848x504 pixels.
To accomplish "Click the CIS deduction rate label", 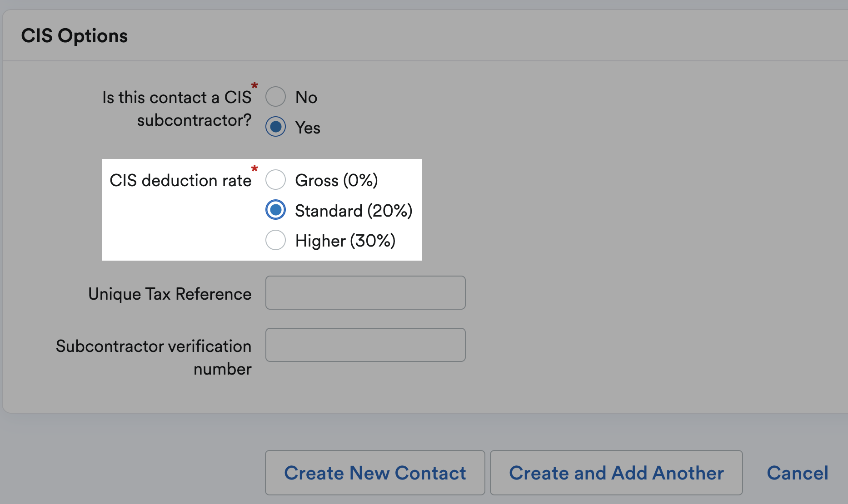I will [x=180, y=180].
